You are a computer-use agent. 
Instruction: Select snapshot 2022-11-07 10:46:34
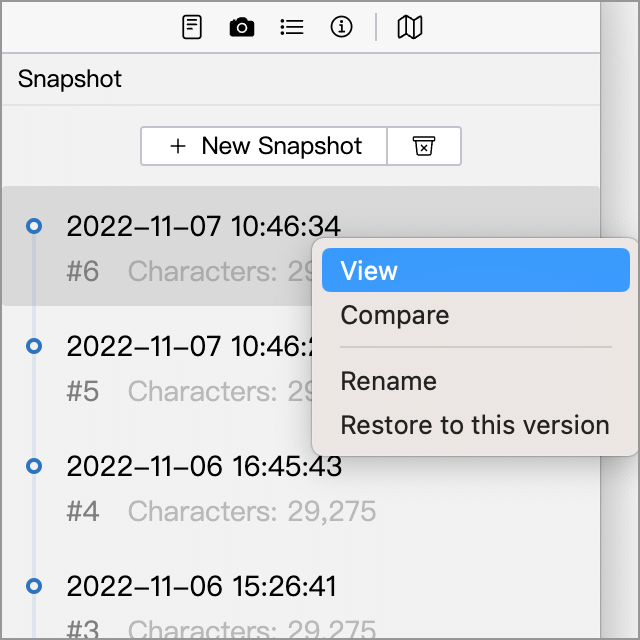(203, 226)
